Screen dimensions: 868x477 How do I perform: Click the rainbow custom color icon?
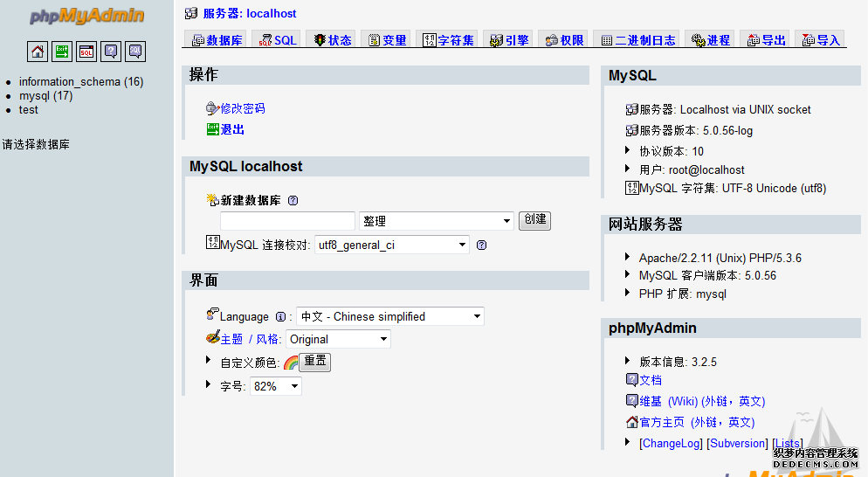290,363
